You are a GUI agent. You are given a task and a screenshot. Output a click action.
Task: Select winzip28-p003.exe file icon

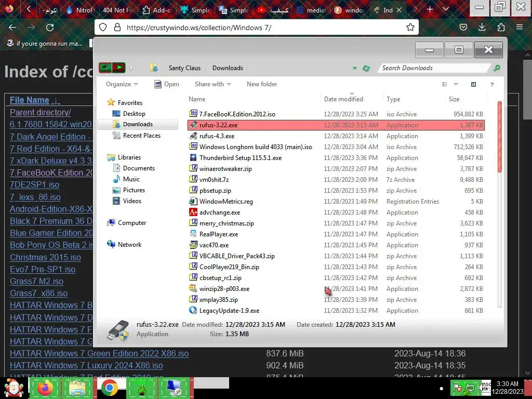click(x=193, y=288)
